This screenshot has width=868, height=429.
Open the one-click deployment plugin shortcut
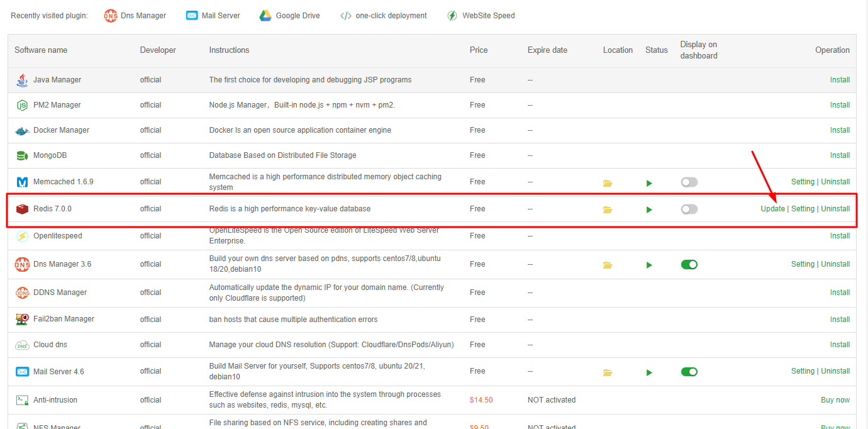[383, 16]
